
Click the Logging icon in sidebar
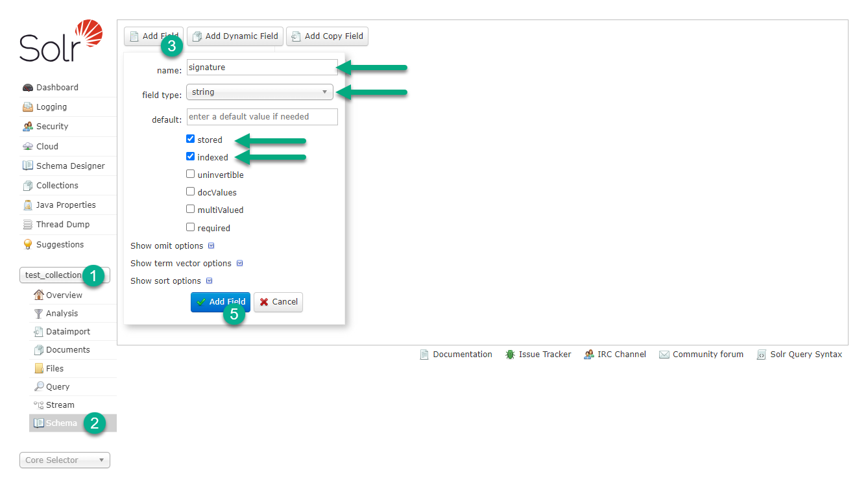[27, 107]
